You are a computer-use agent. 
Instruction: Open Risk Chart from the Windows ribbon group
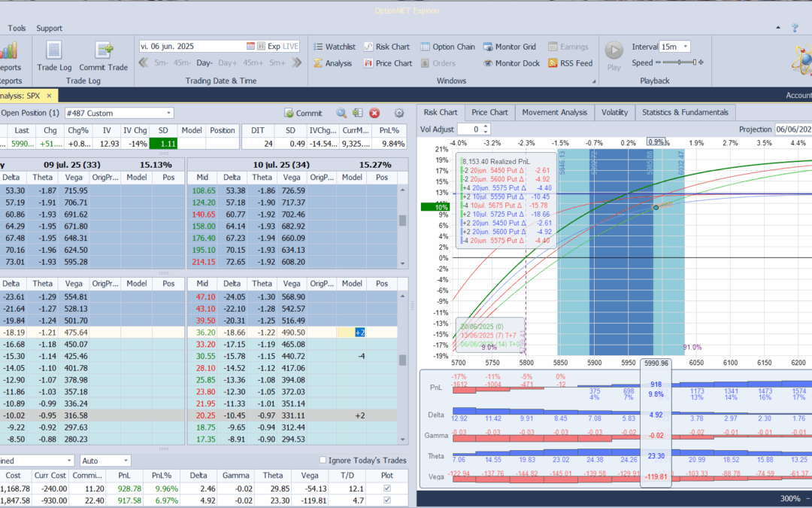pyautogui.click(x=386, y=47)
